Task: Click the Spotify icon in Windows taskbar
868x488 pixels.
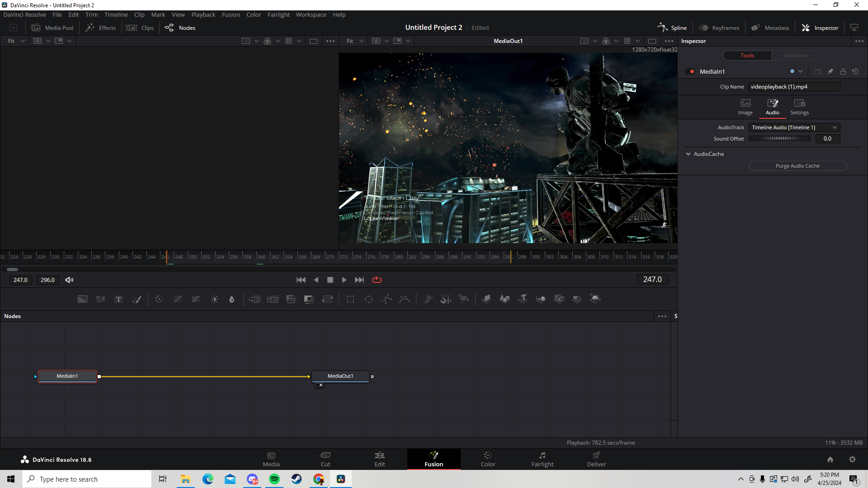Action: 275,479
